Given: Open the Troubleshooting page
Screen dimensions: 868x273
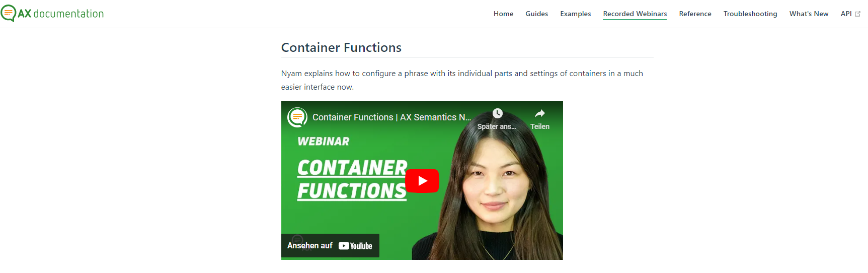Looking at the screenshot, I should (750, 14).
